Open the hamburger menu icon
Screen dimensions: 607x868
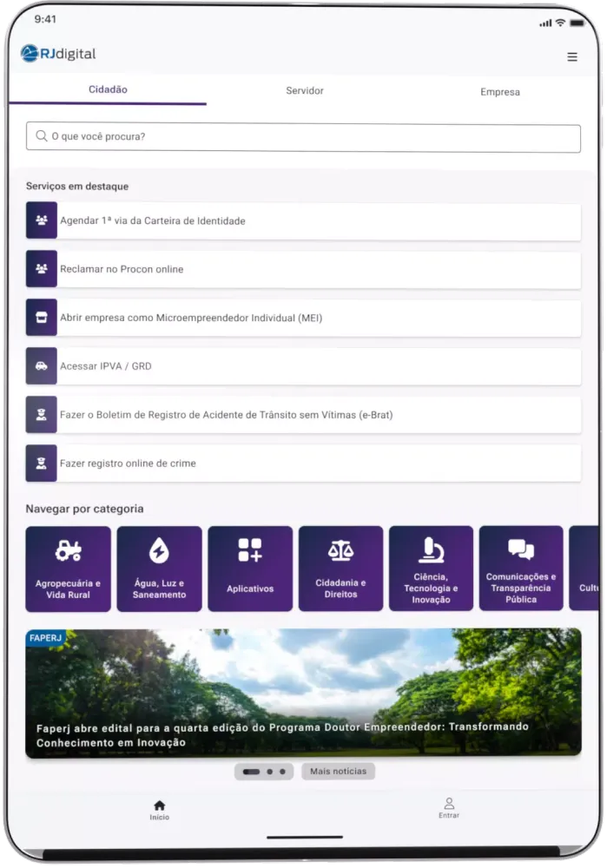coord(571,57)
